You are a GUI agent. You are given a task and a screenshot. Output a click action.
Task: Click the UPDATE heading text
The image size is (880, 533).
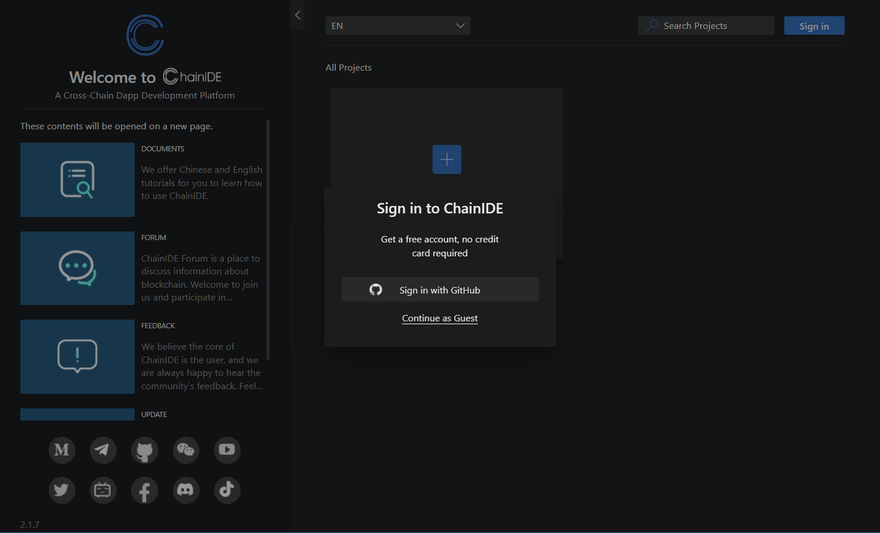pyautogui.click(x=154, y=414)
